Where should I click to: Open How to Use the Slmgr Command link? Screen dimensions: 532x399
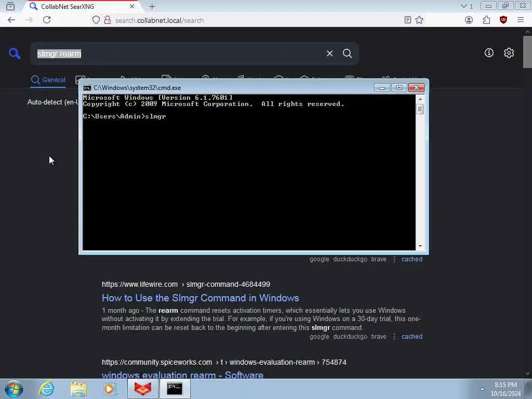pos(200,298)
